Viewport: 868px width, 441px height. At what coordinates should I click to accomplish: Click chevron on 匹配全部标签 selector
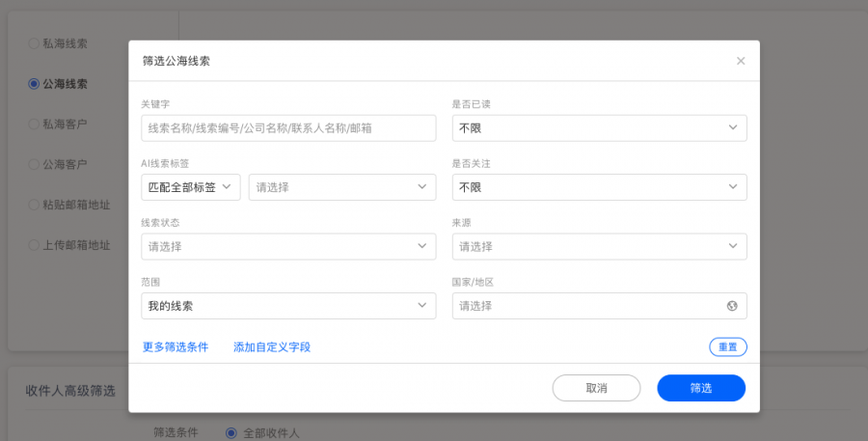coord(227,186)
